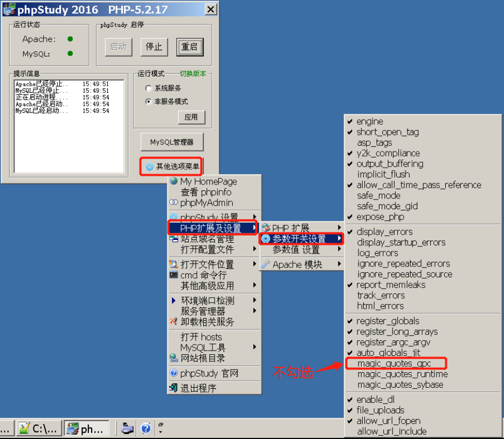The width and height of the screenshot is (504, 439).
Task: Click the 网站根目录 globe icon
Action: [x=174, y=358]
